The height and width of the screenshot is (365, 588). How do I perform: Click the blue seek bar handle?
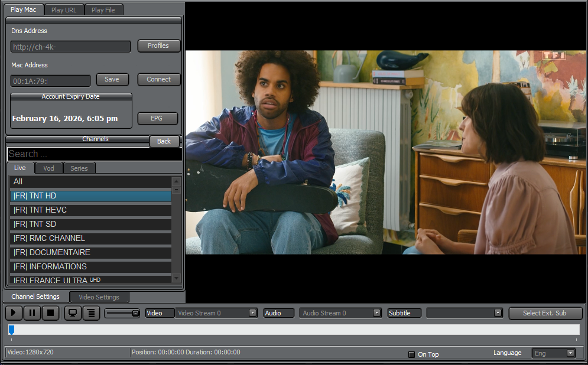pyautogui.click(x=12, y=330)
